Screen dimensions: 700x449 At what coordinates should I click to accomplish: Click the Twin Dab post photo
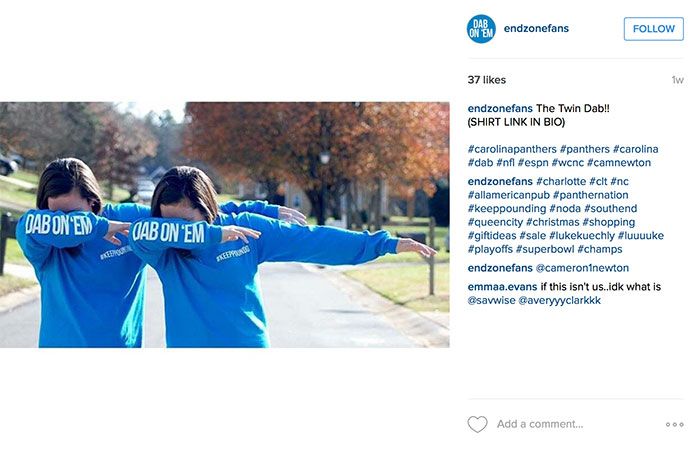[225, 224]
